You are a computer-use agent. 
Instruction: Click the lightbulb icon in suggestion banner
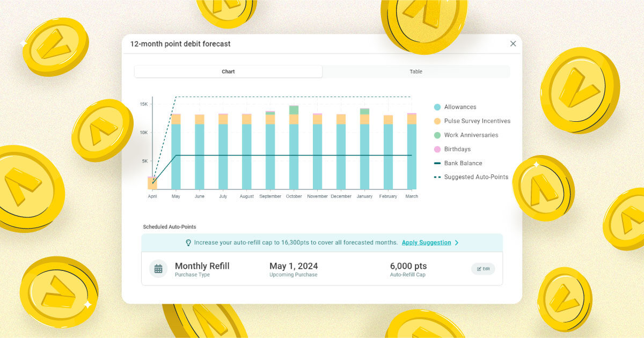pyautogui.click(x=188, y=243)
